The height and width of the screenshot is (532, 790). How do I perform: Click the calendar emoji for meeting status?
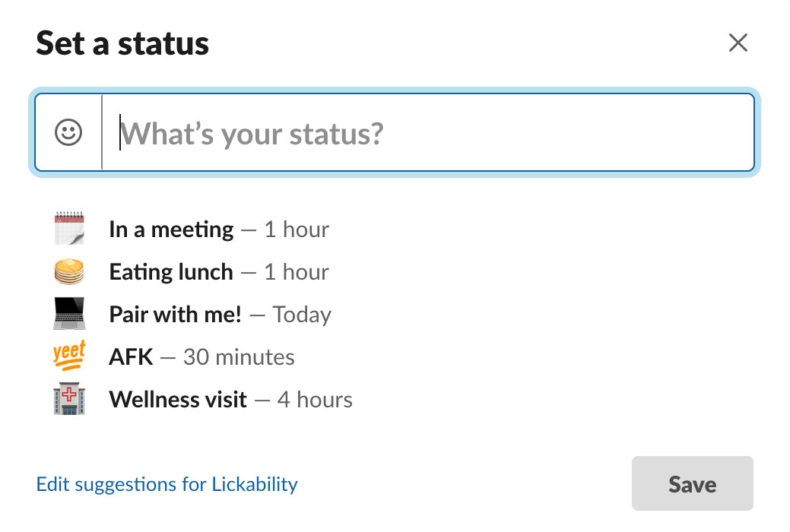point(69,229)
